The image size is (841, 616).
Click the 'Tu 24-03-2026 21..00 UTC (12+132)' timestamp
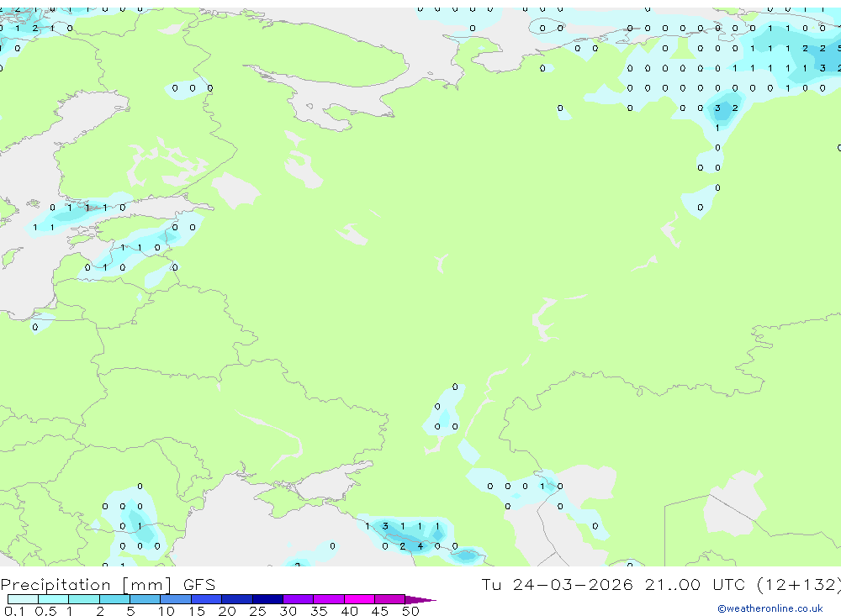[x=661, y=585]
